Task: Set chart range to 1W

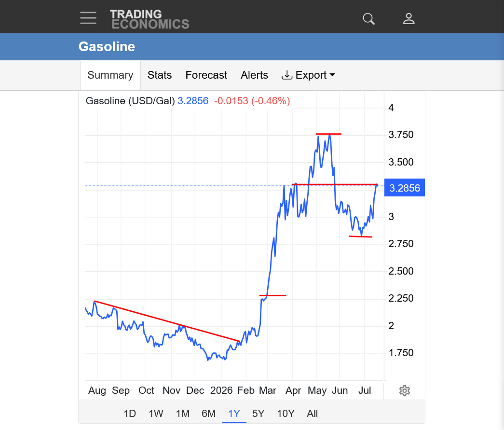Action: [156, 413]
